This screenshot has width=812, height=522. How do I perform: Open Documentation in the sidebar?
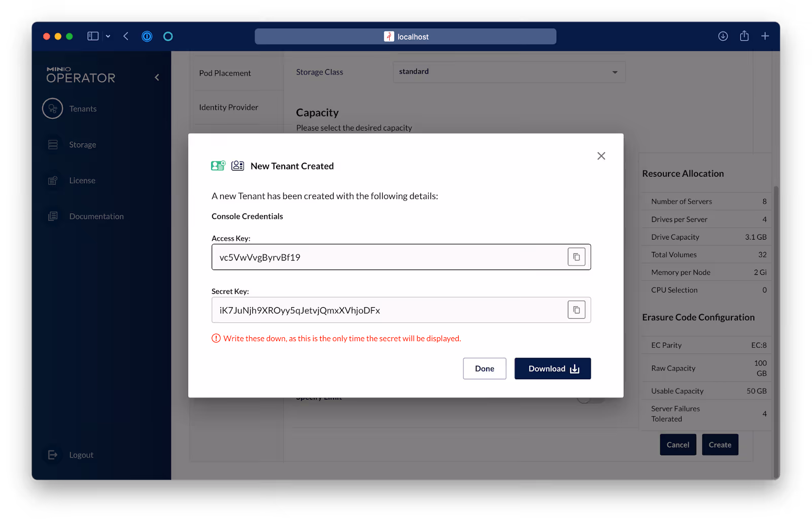click(x=96, y=216)
